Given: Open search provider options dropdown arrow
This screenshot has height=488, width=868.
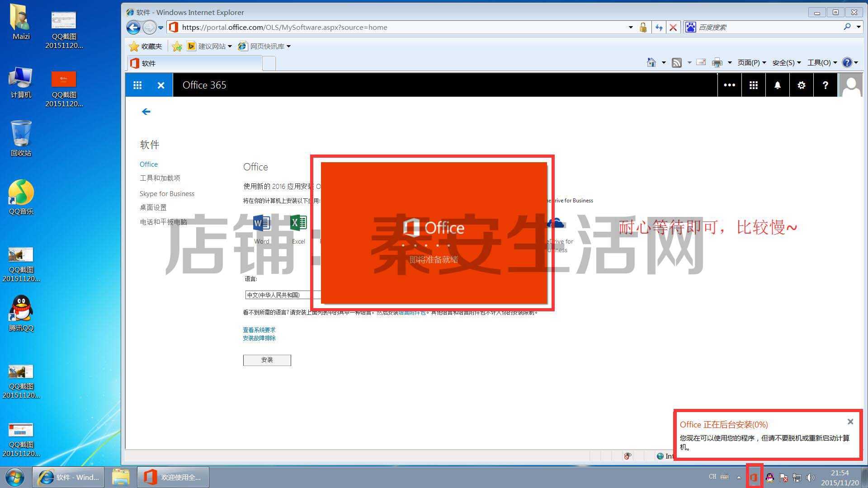Looking at the screenshot, I should (x=859, y=27).
